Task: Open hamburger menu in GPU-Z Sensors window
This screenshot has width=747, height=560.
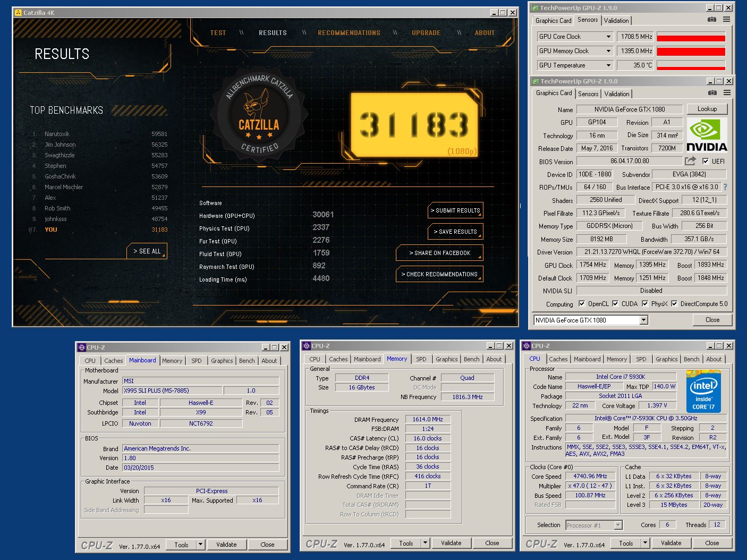Action: (x=726, y=20)
